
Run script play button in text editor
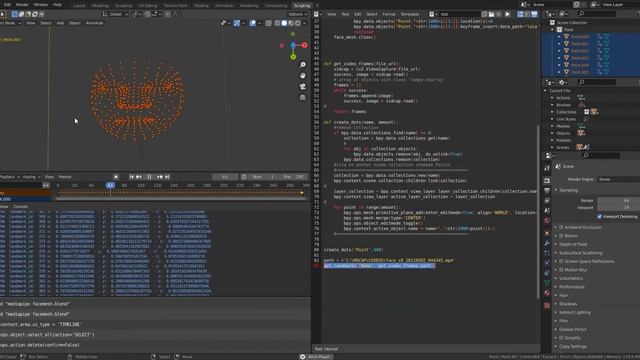tap(508, 14)
